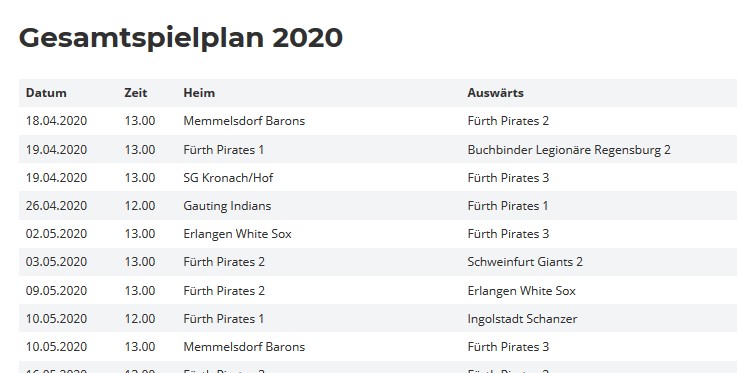The image size is (737, 373).
Task: Click Buchbinder Legionäre Regensburg 2 entry
Action: (569, 150)
